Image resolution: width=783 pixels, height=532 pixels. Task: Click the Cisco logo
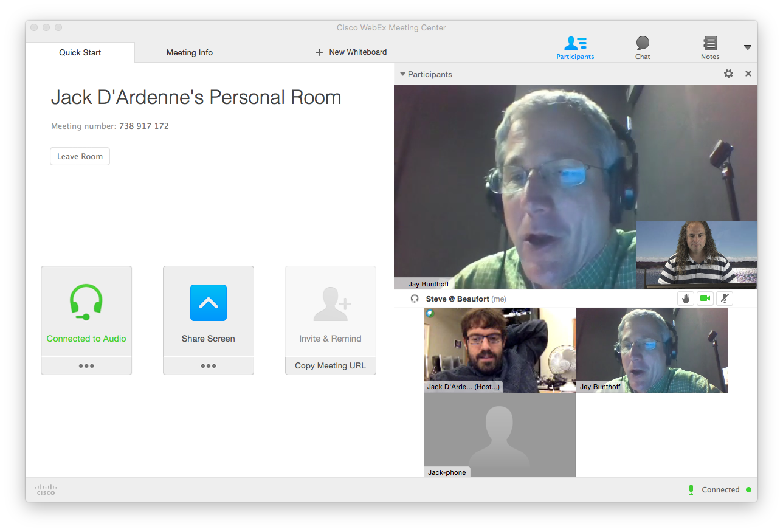46,489
